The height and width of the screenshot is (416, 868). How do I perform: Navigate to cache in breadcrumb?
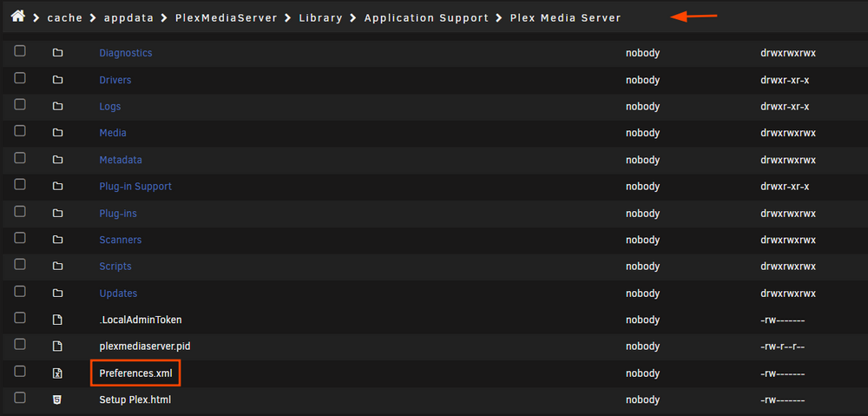[x=65, y=17]
